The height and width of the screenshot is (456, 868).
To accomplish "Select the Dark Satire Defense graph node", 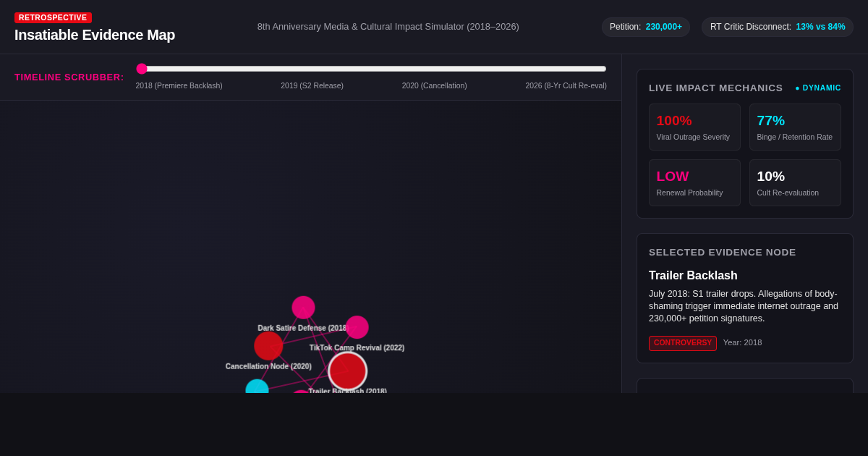I will point(303,308).
